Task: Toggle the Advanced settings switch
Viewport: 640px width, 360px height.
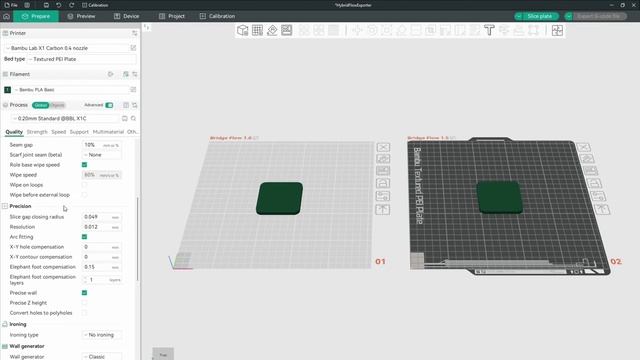Action: pos(109,105)
